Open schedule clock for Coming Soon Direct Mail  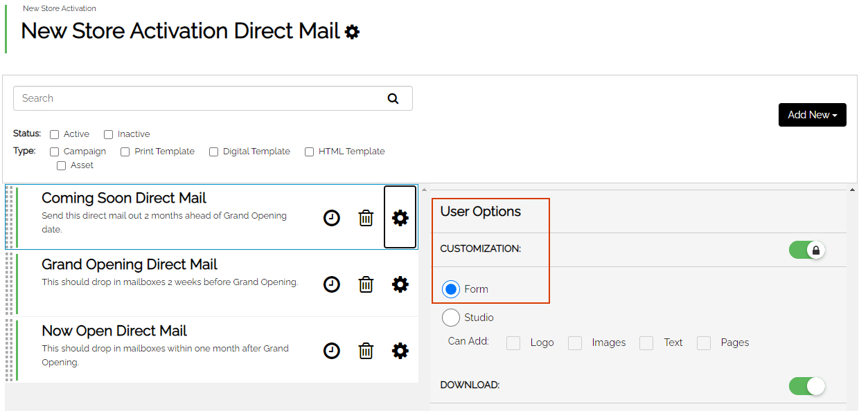point(332,218)
